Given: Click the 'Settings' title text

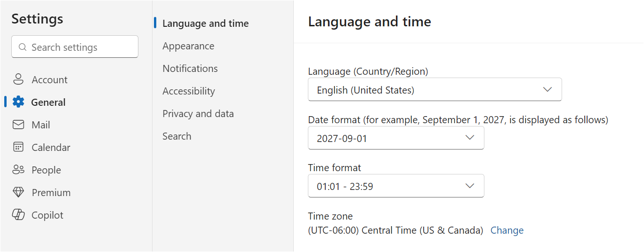Looking at the screenshot, I should pos(37,19).
